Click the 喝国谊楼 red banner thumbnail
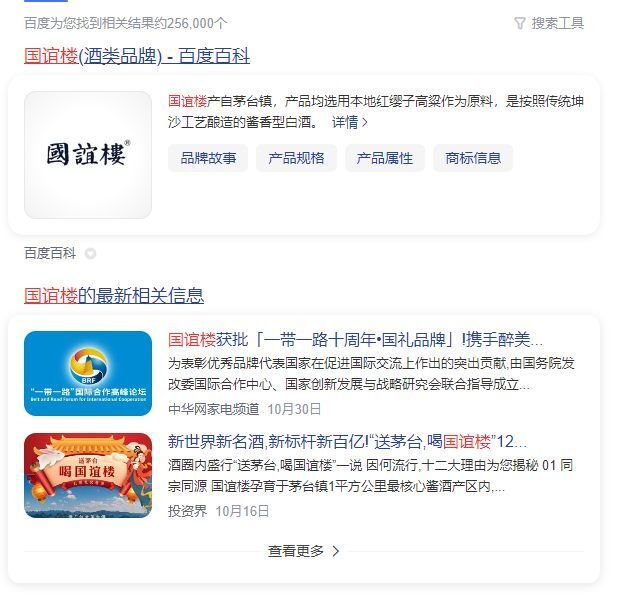Viewport: 622px width, 593px height. (88, 476)
